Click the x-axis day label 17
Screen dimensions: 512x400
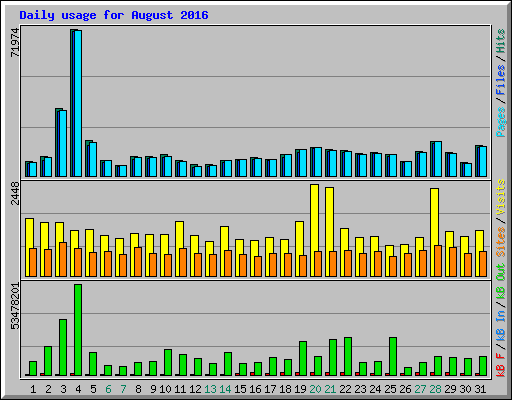[x=270, y=389]
